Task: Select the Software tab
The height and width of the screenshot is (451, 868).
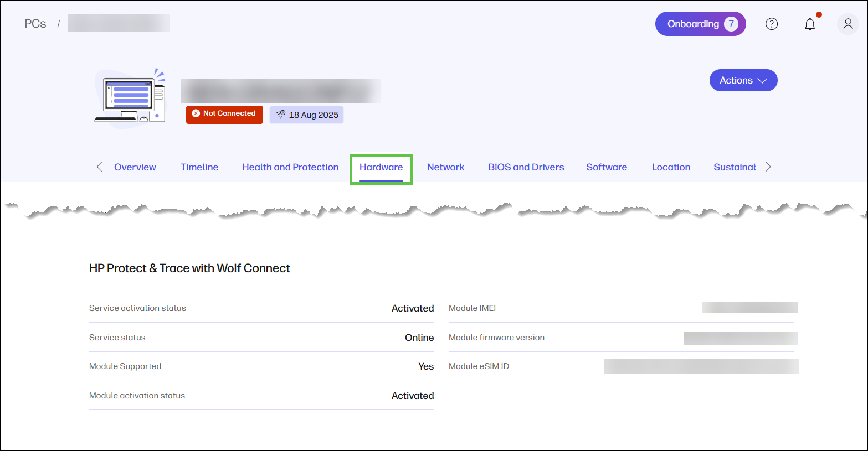Action: [x=606, y=167]
